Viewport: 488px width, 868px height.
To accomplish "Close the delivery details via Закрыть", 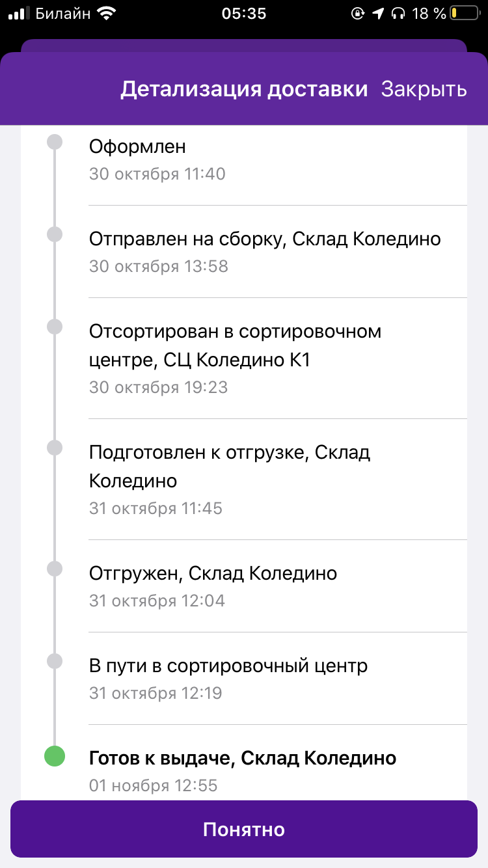I will pos(424,89).
